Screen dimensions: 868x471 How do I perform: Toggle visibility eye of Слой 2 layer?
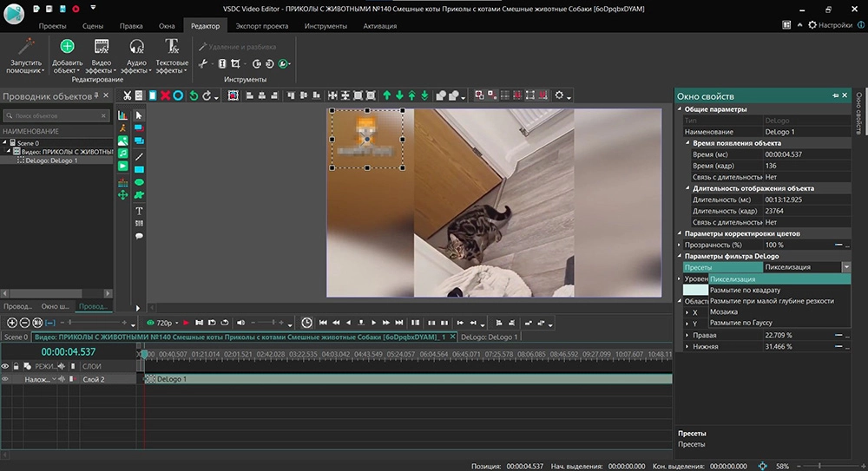5,379
